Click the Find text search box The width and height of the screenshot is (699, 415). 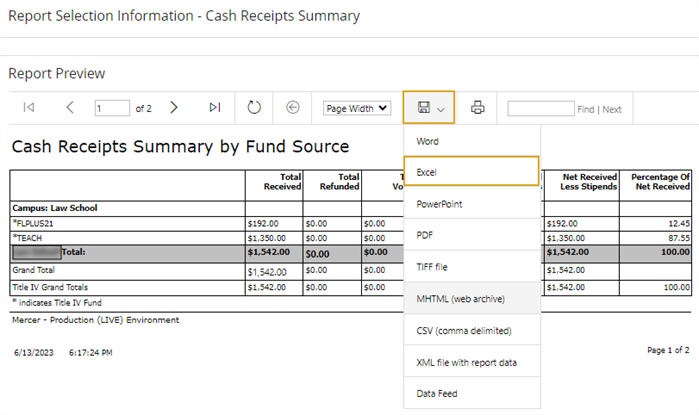(x=540, y=108)
